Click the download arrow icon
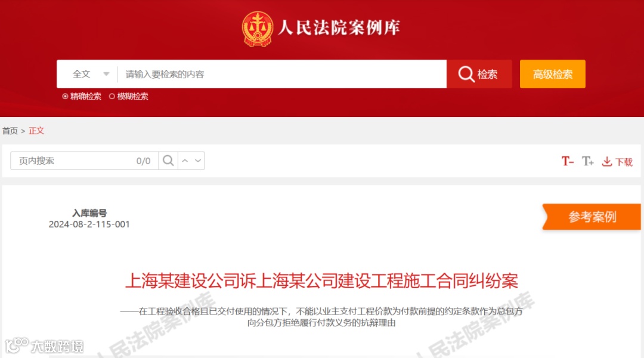 pos(606,162)
